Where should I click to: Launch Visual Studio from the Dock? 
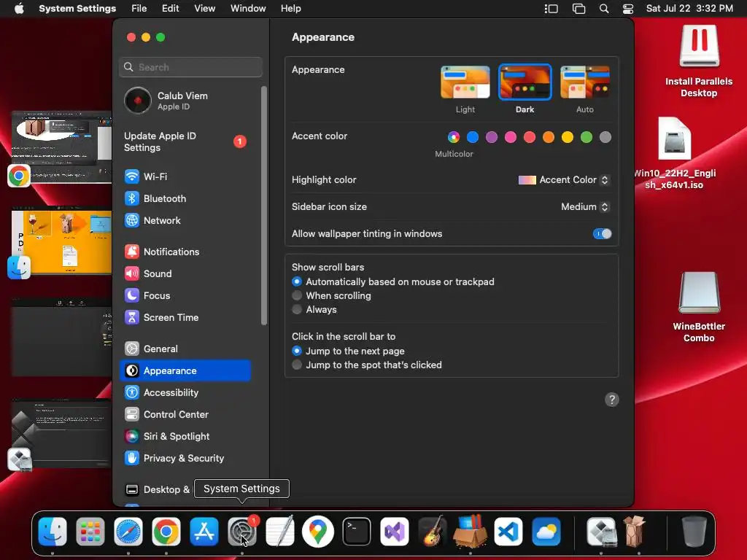click(x=395, y=532)
